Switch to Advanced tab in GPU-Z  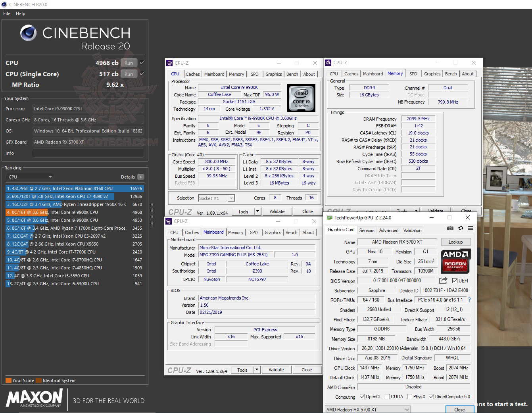pos(389,231)
